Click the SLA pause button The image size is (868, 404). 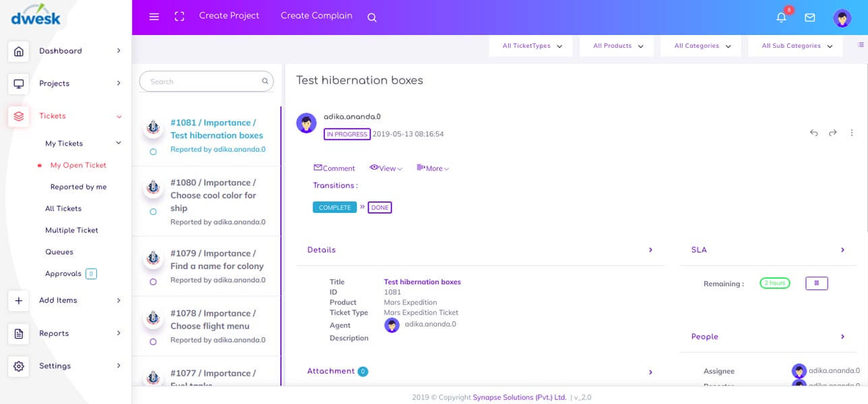coord(816,283)
